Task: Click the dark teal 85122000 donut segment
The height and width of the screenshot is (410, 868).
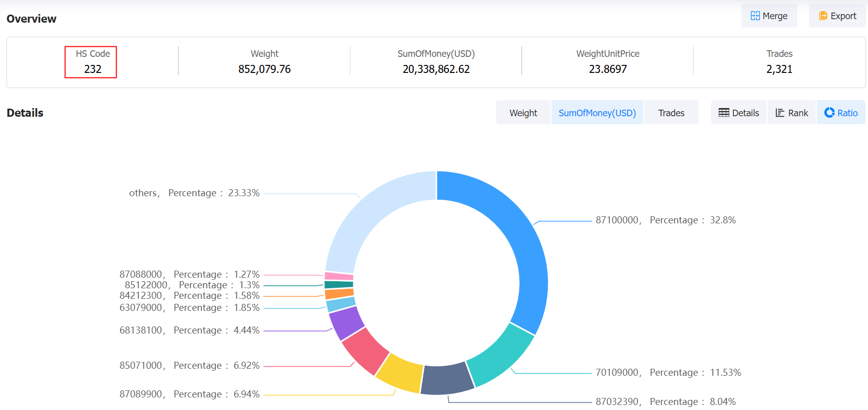Action: point(339,285)
